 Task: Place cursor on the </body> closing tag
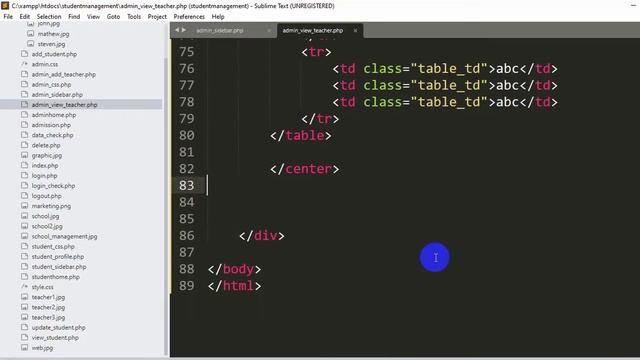[x=234, y=269]
